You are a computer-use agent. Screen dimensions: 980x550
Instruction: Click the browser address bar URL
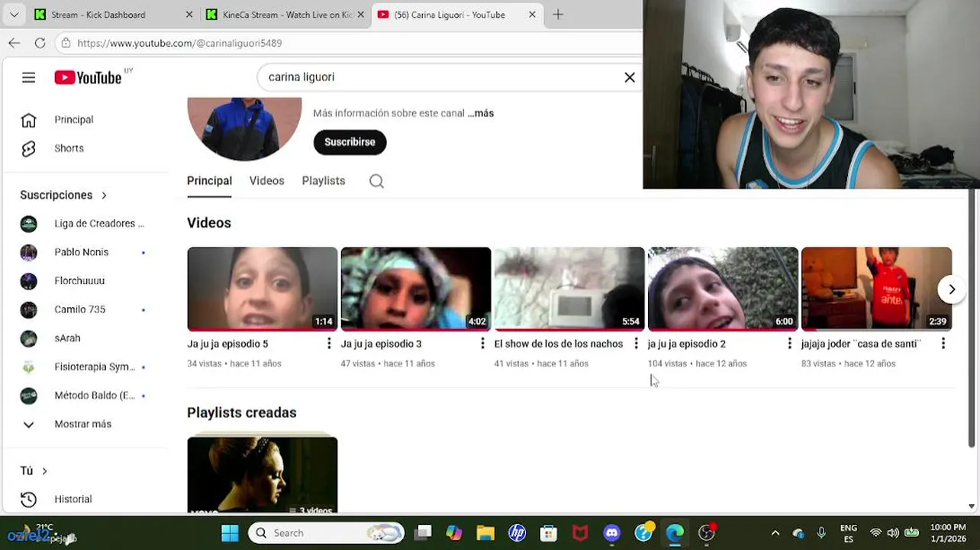pyautogui.click(x=179, y=44)
